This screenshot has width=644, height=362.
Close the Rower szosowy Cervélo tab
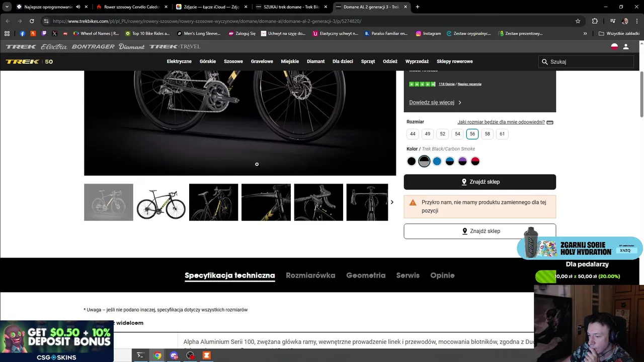(166, 7)
